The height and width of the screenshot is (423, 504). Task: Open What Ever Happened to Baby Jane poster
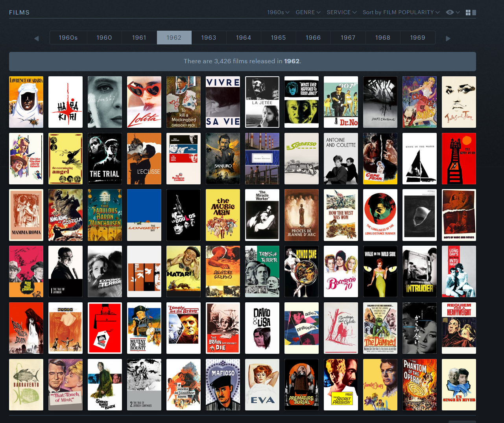point(302,102)
